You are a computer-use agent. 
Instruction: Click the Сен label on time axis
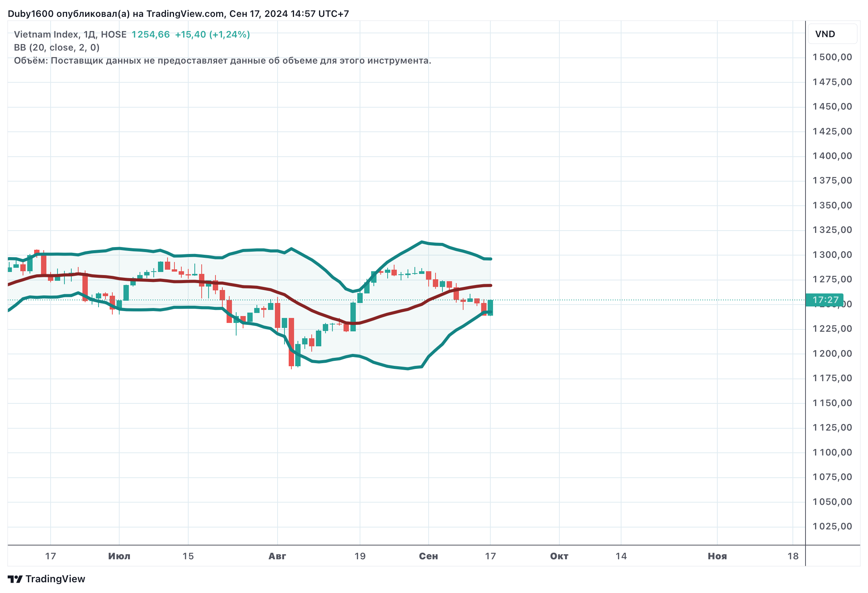[x=428, y=556]
